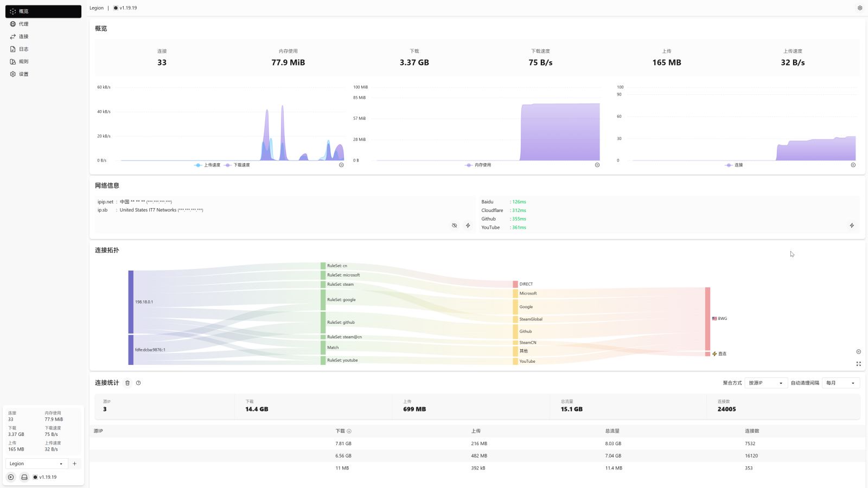
Task: Click the 下载 column header to sort
Action: 340,431
